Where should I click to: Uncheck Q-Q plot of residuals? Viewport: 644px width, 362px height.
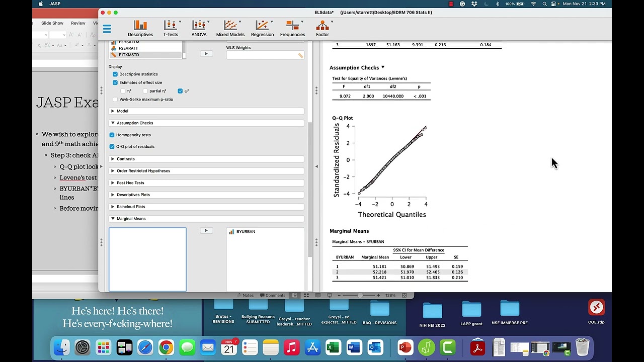112,146
